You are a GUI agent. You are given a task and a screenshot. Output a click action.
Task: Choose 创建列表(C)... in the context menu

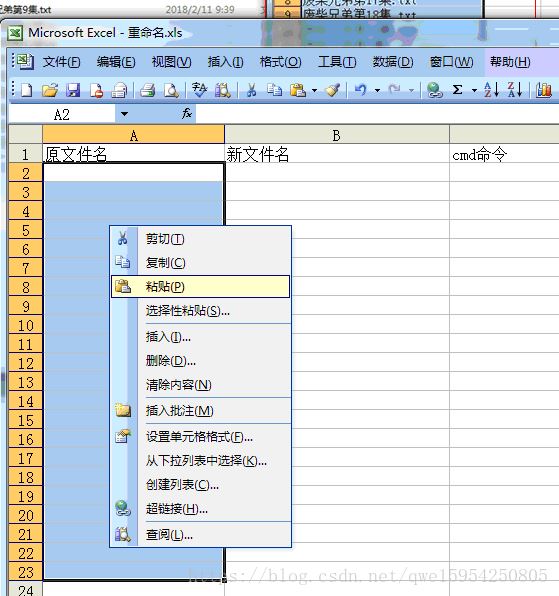(x=201, y=485)
